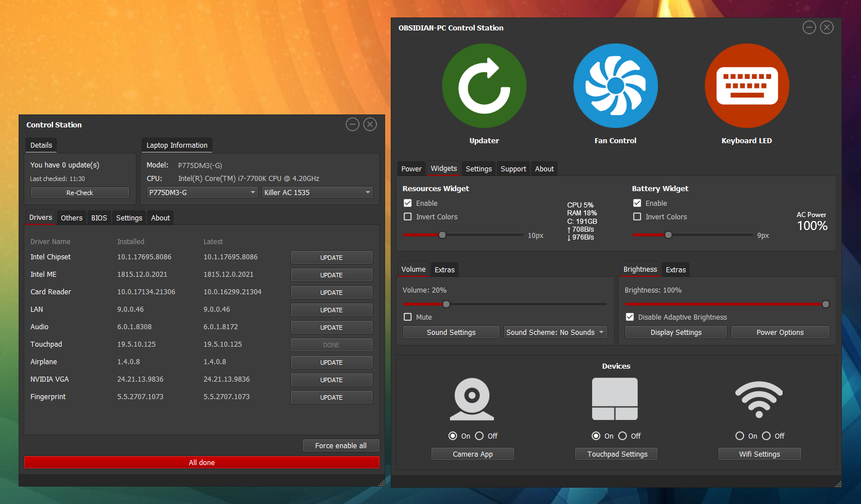Select the Widgets tab
861x504 pixels.
tap(444, 168)
